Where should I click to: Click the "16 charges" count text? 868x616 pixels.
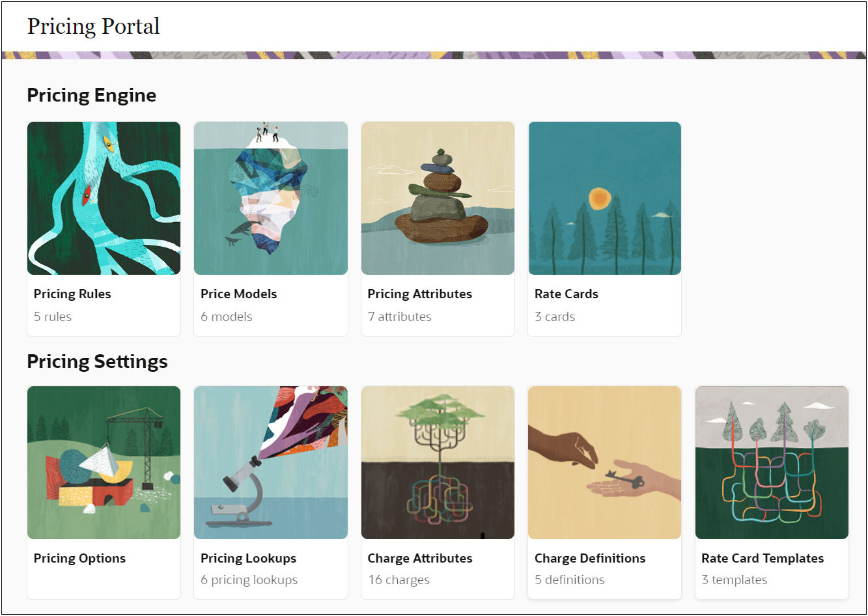[x=399, y=580]
